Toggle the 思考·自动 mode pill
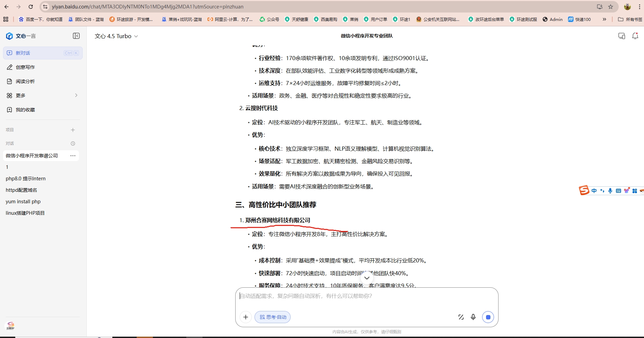The image size is (644, 338). [272, 317]
